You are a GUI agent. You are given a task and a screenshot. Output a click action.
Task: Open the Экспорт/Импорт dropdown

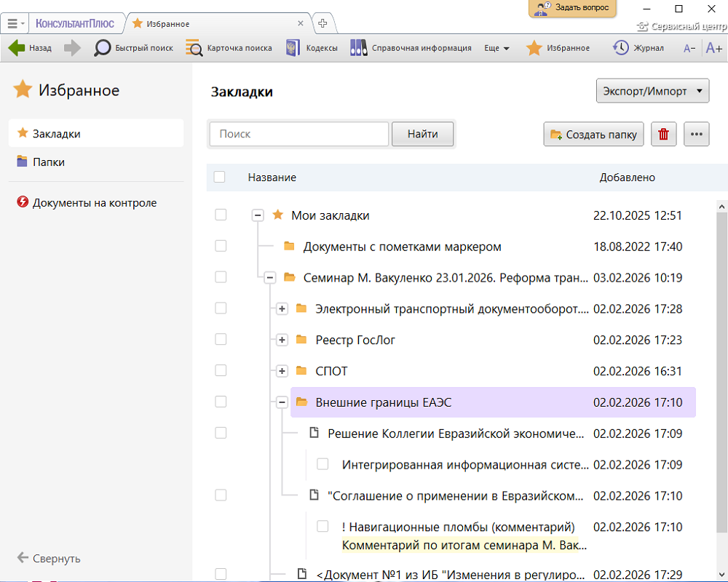[652, 92]
